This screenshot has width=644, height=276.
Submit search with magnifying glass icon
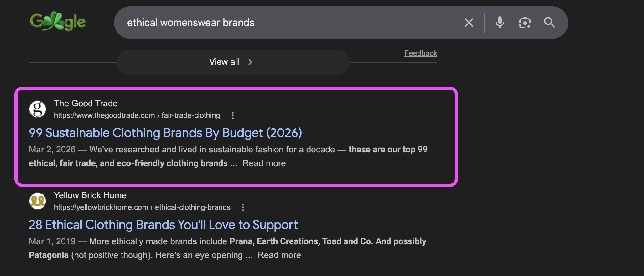pyautogui.click(x=549, y=23)
